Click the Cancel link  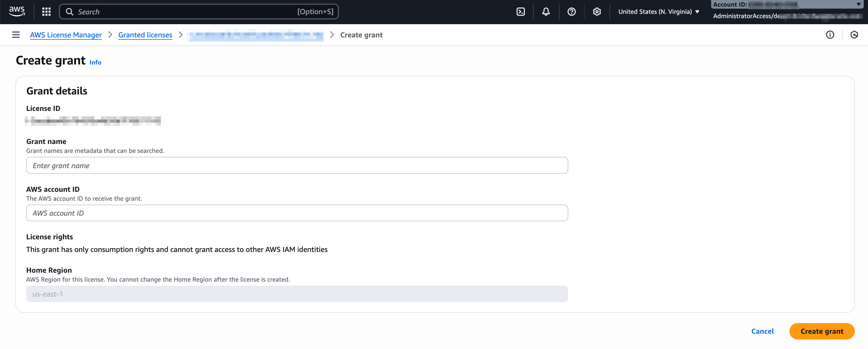(x=763, y=331)
